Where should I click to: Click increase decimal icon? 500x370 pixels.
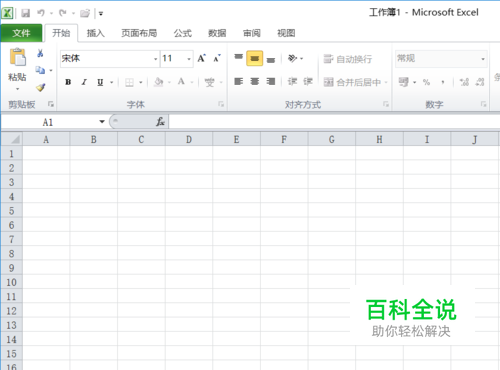(464, 82)
